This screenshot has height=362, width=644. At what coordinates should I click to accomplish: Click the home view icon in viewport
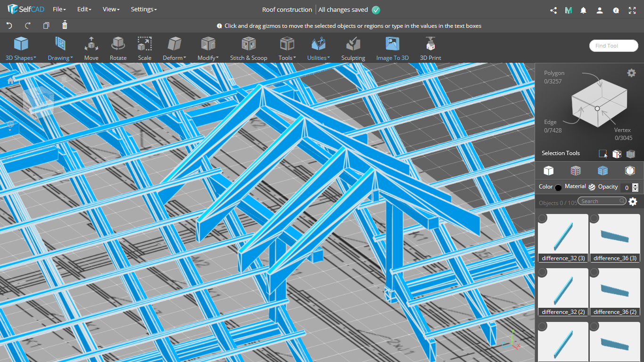click(x=10, y=80)
